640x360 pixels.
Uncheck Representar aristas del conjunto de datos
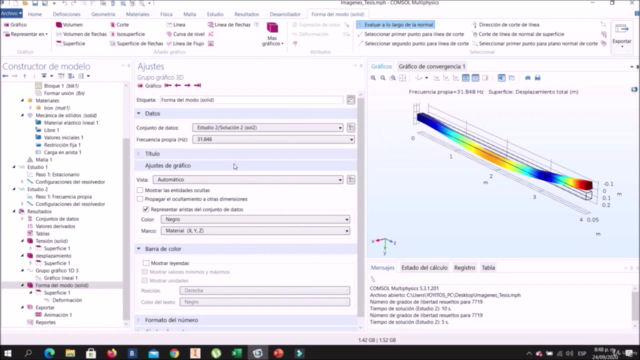click(146, 209)
